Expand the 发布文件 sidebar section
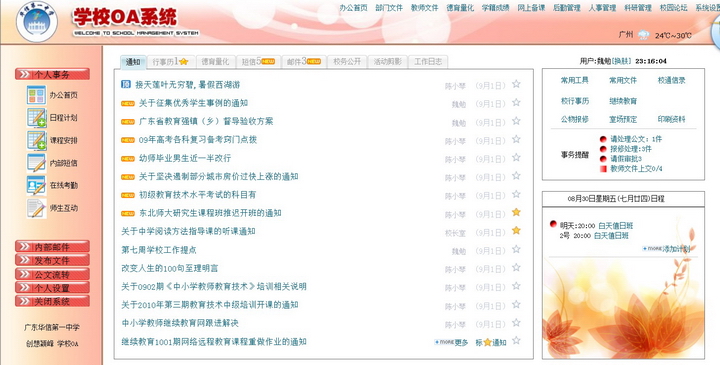720x365 pixels. pyautogui.click(x=52, y=260)
